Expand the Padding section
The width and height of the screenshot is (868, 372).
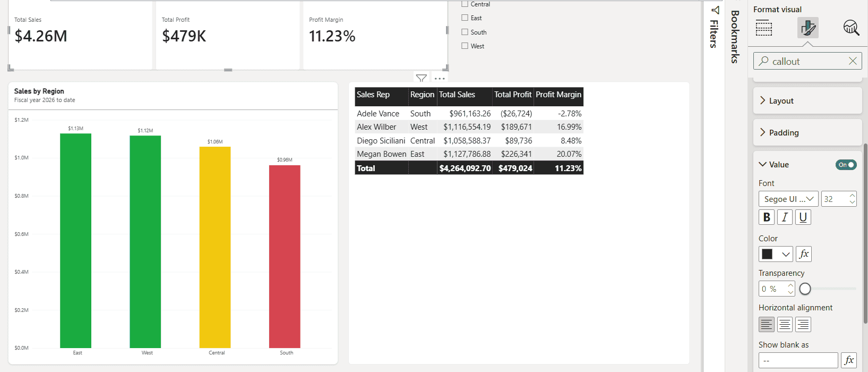tap(807, 132)
